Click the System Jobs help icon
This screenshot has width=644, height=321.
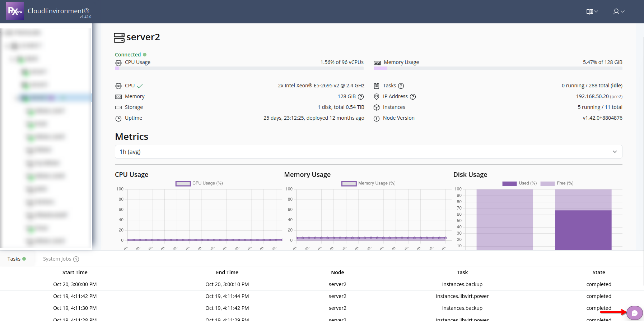click(76, 259)
